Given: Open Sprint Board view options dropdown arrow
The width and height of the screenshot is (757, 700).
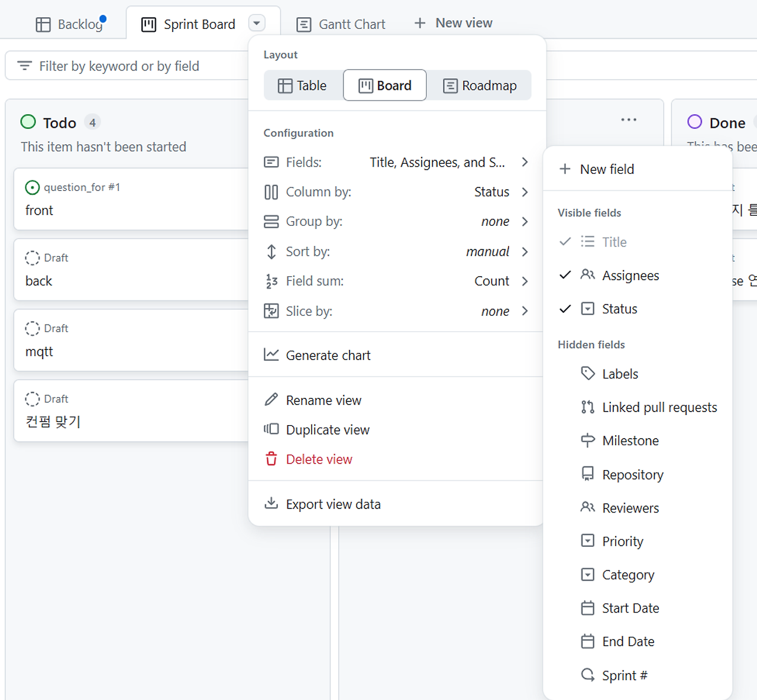Looking at the screenshot, I should 257,24.
